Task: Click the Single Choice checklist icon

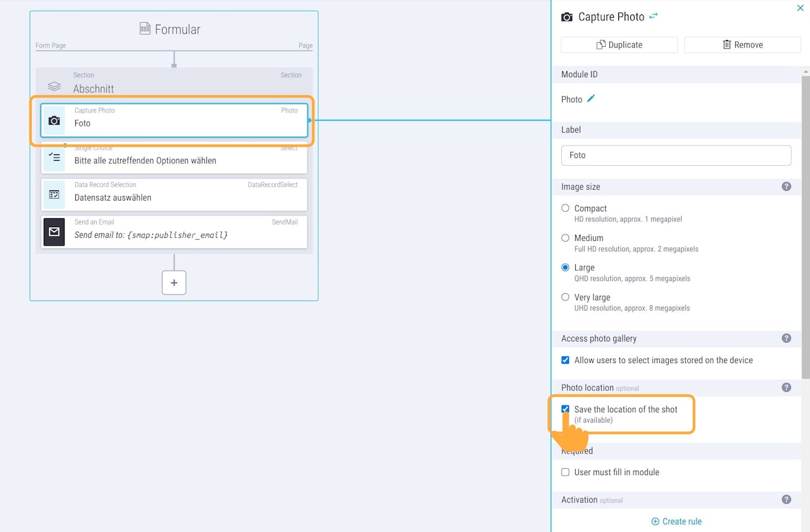Action: tap(54, 158)
